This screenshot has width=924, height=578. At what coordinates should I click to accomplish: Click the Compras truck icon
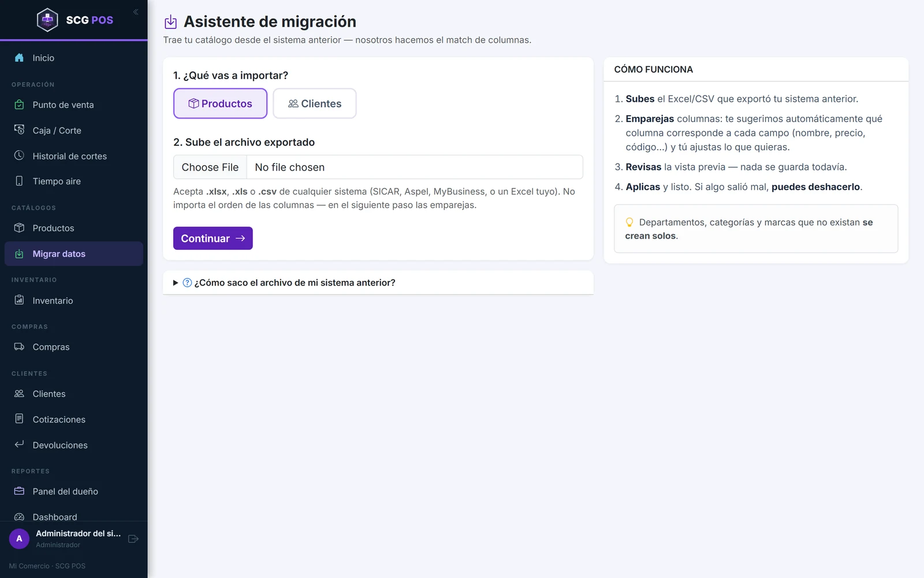[19, 347]
